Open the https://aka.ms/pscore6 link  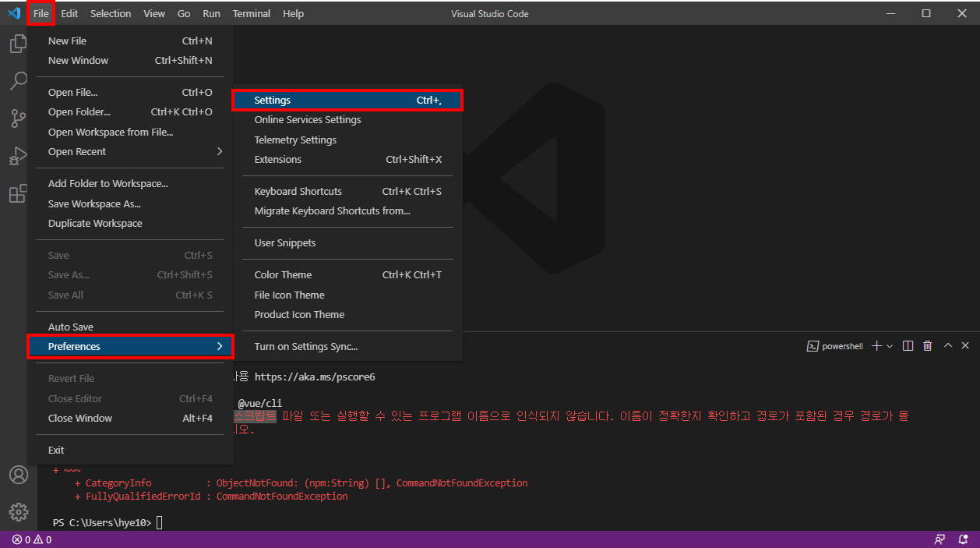click(x=314, y=377)
